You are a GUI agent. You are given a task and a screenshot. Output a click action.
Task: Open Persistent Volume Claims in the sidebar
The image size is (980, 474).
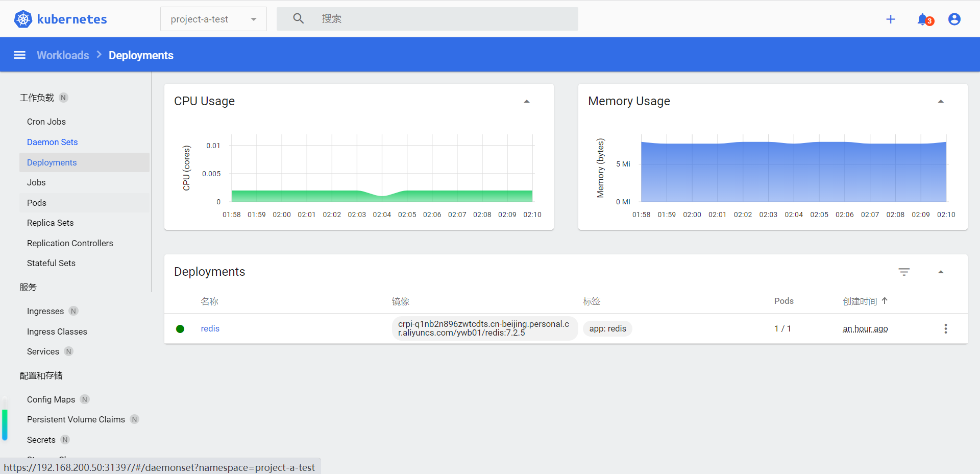click(x=76, y=419)
